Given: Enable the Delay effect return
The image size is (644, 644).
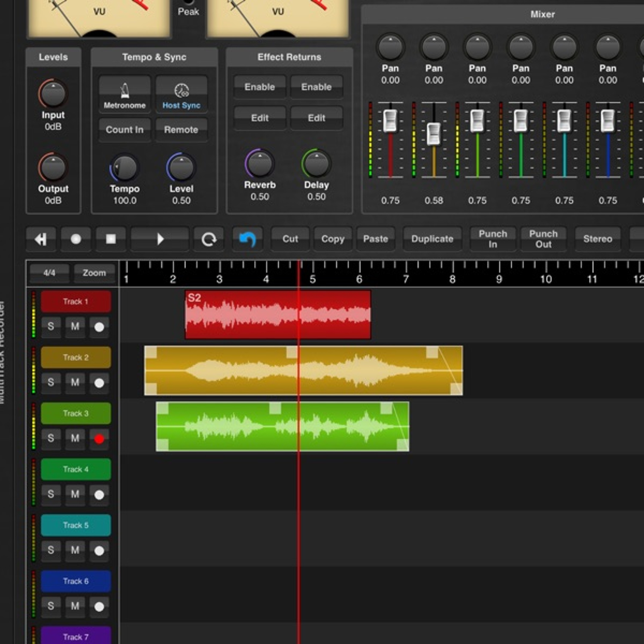Looking at the screenshot, I should [317, 87].
